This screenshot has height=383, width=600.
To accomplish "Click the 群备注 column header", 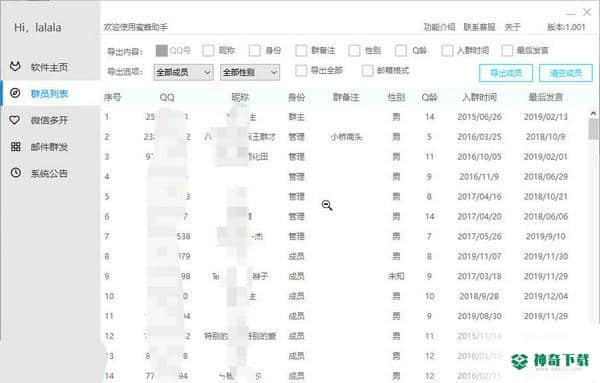I will click(346, 97).
